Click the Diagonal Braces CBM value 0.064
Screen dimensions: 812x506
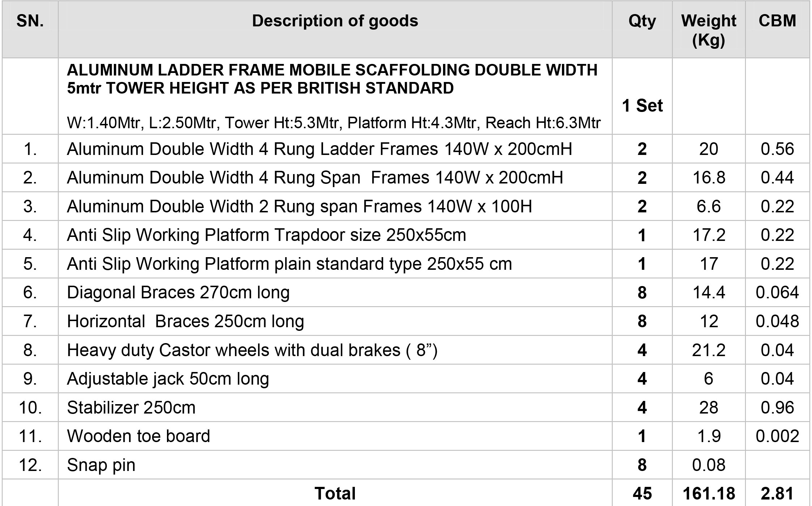point(777,293)
